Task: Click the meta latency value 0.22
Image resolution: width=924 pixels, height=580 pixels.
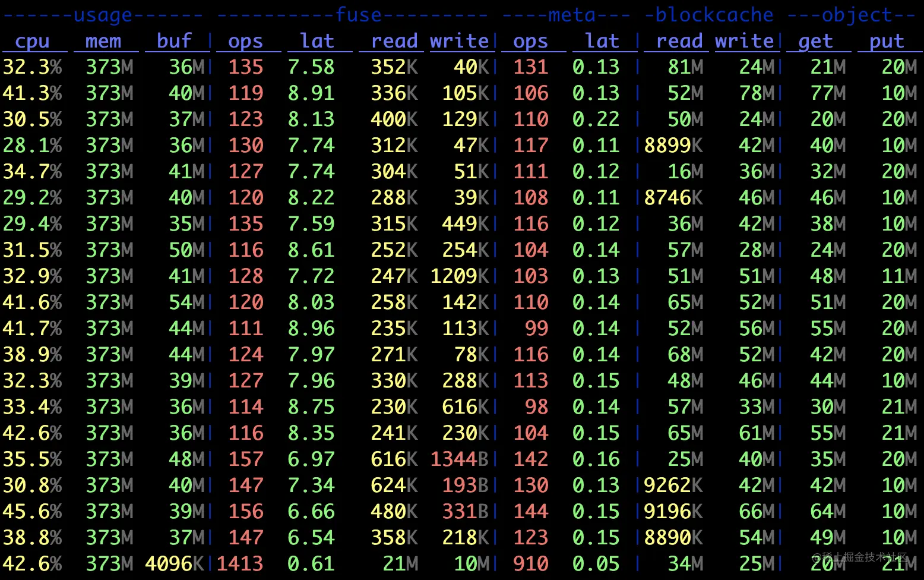Action: click(596, 119)
